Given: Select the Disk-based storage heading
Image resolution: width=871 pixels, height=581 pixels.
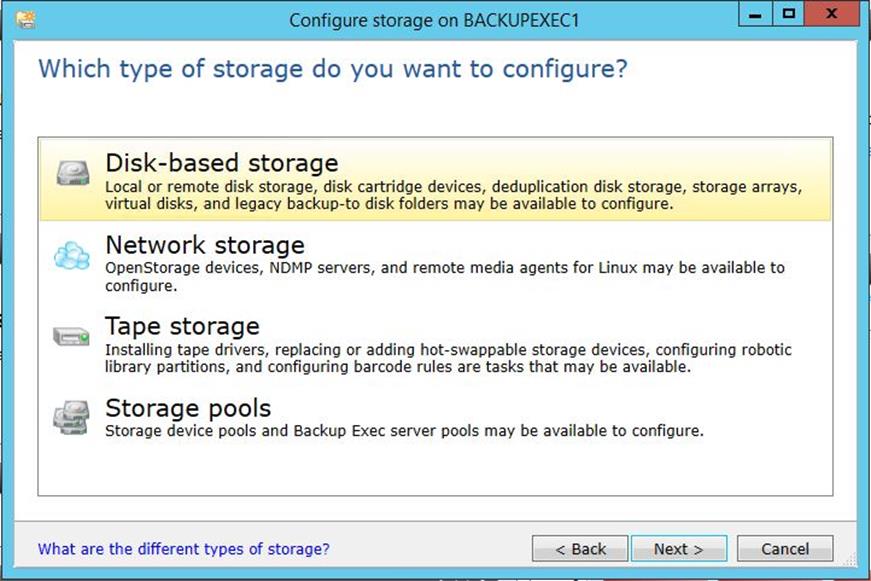Looking at the screenshot, I should (222, 163).
